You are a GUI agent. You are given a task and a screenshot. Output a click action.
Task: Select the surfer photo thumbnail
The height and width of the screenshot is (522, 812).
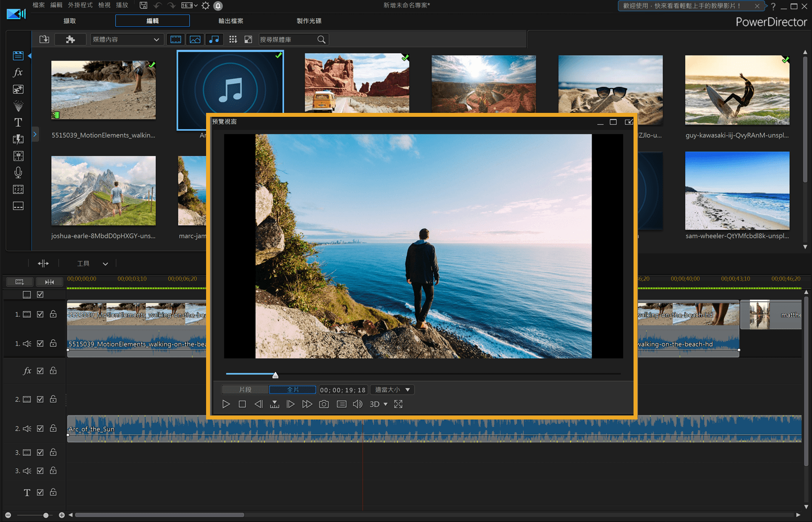[737, 90]
